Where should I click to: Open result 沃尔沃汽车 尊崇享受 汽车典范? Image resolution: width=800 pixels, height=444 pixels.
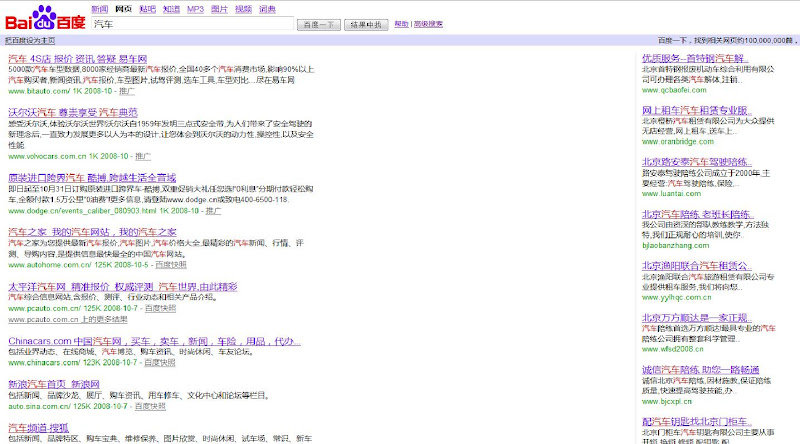73,112
